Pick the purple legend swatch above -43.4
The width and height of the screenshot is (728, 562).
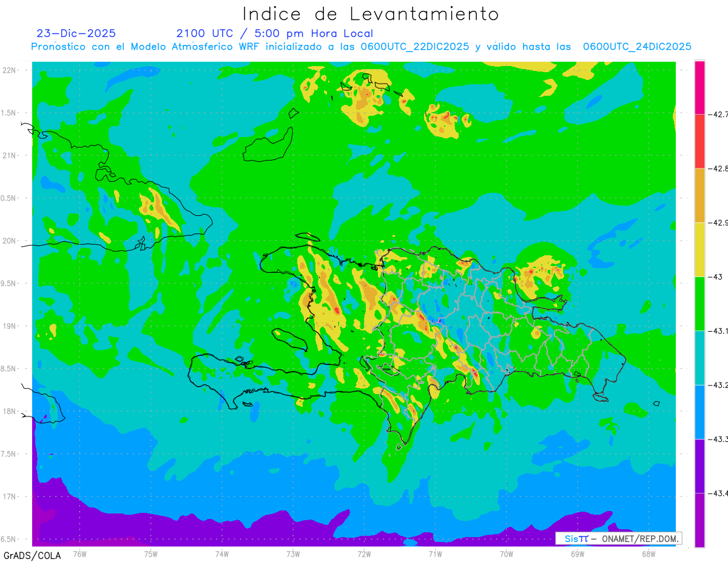[x=699, y=466]
